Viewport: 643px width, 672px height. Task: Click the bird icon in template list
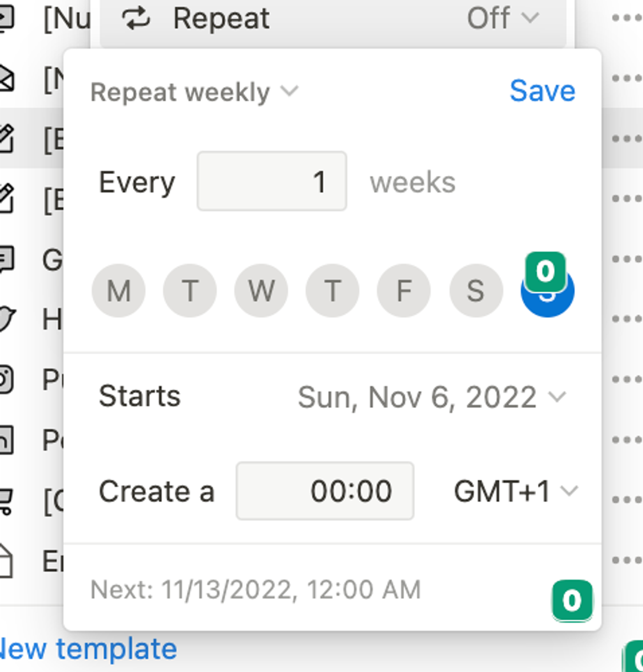click(x=7, y=319)
